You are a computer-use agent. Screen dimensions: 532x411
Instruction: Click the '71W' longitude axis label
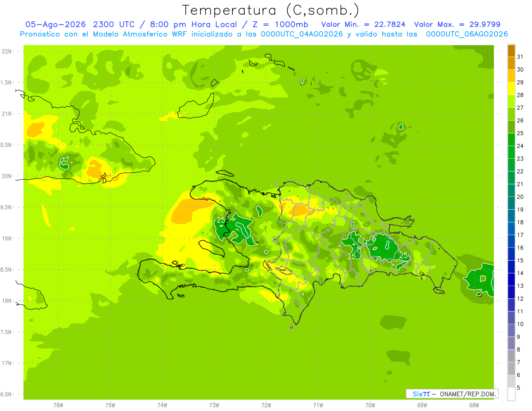click(x=318, y=405)
